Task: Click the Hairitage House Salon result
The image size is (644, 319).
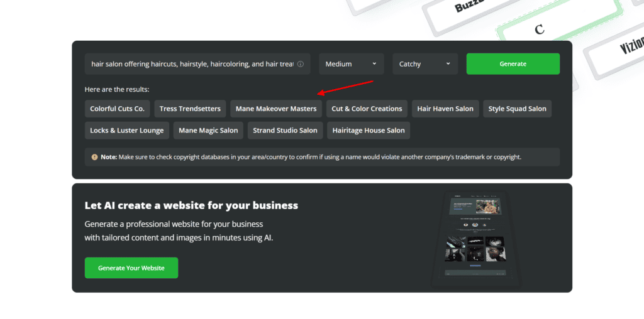Action: (x=369, y=131)
